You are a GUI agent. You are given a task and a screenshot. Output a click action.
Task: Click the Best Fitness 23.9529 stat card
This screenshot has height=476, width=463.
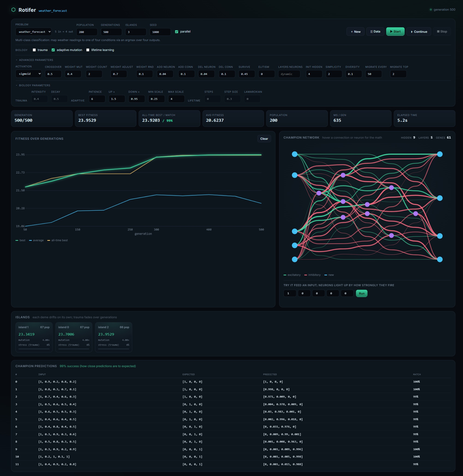(105, 119)
